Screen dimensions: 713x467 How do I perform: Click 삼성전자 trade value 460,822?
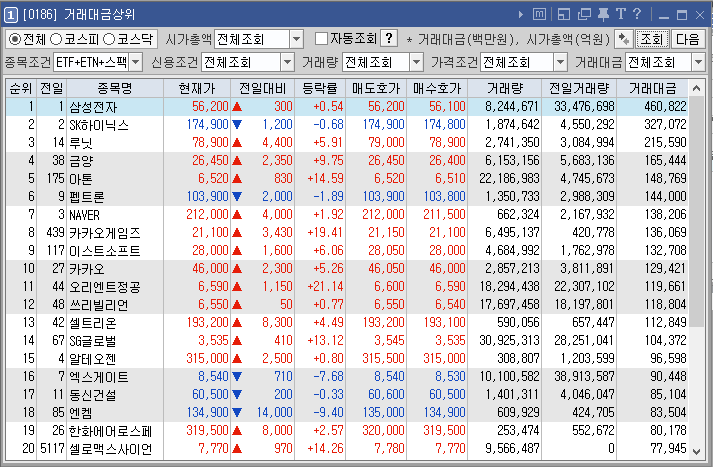point(665,107)
